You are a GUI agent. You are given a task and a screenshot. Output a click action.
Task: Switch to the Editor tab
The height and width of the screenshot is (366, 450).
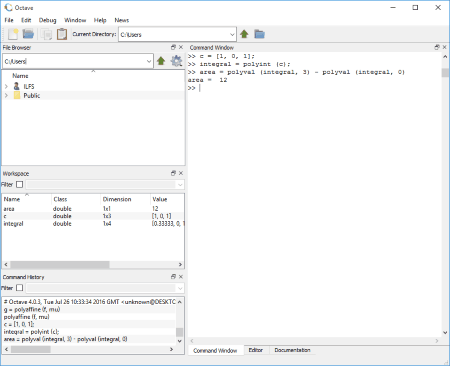[256, 350]
